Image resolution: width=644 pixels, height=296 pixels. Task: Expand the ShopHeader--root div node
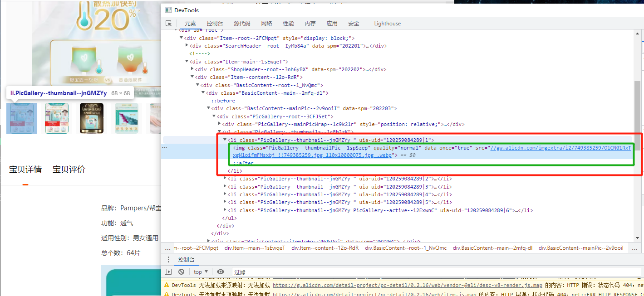(192, 69)
